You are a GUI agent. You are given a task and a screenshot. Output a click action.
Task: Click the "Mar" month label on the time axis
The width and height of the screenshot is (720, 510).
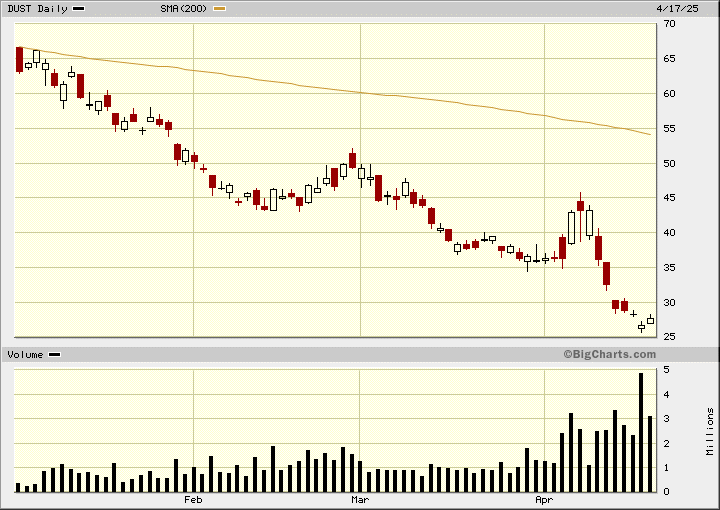(x=360, y=499)
